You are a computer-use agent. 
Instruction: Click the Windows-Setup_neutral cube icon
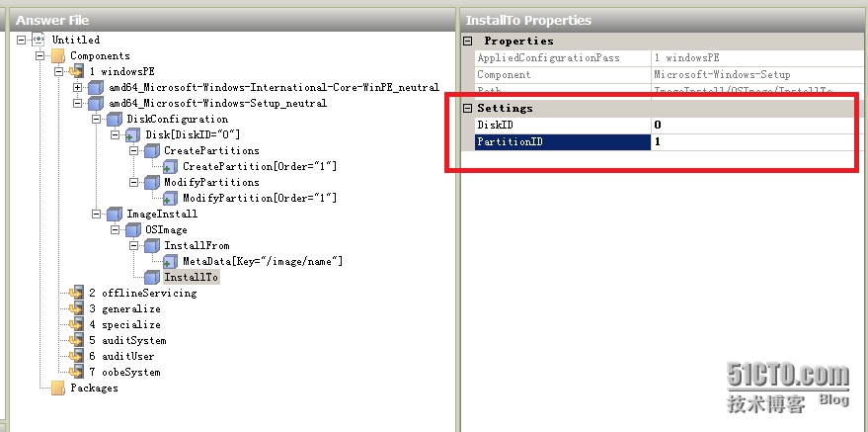click(x=96, y=104)
